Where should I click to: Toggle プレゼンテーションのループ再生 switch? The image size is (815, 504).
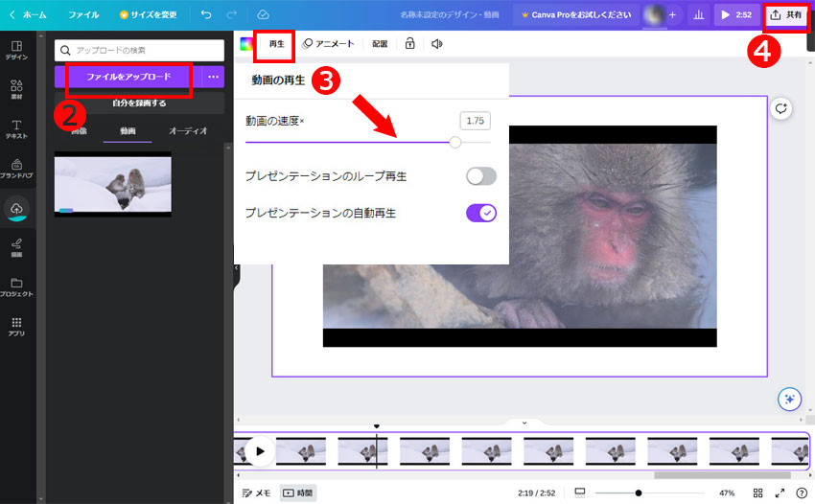[x=481, y=176]
